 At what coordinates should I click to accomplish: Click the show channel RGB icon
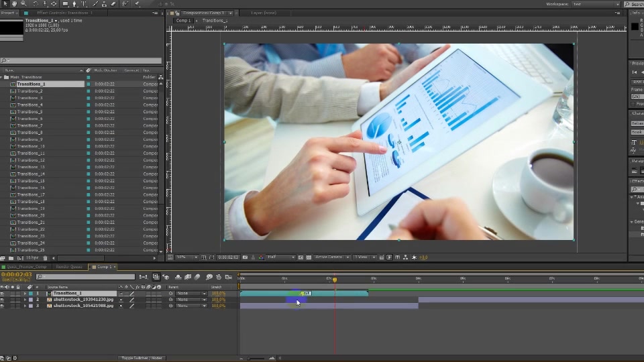click(x=261, y=257)
